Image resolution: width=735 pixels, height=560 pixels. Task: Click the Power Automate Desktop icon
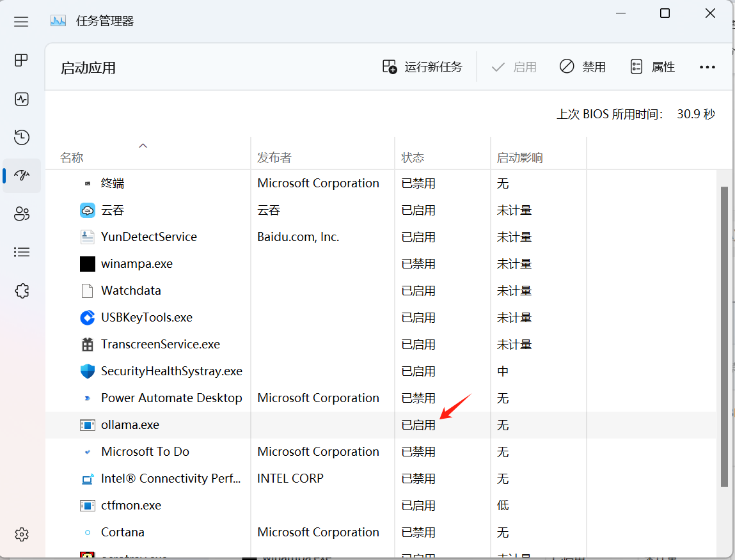[x=88, y=398]
